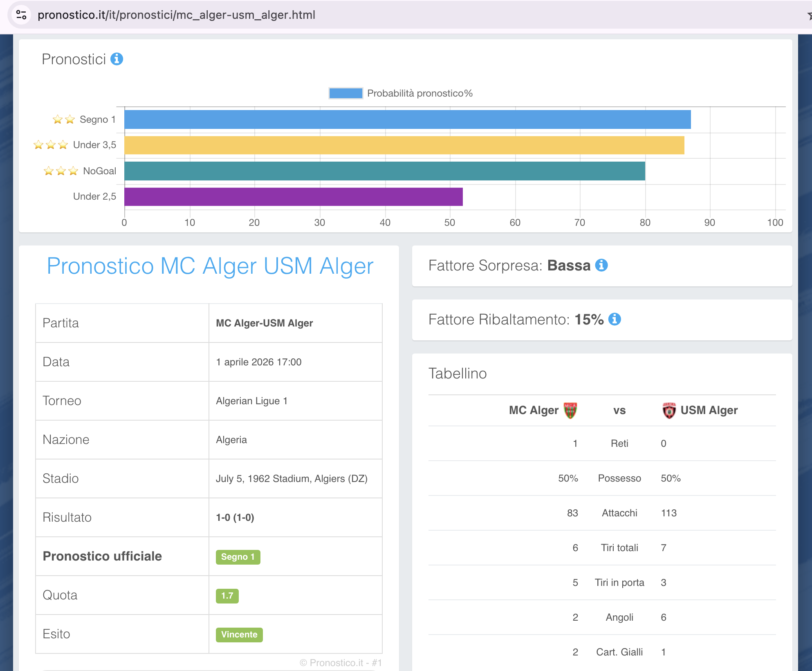The width and height of the screenshot is (812, 671).
Task: Click the MC Alger team crest
Action: (570, 410)
